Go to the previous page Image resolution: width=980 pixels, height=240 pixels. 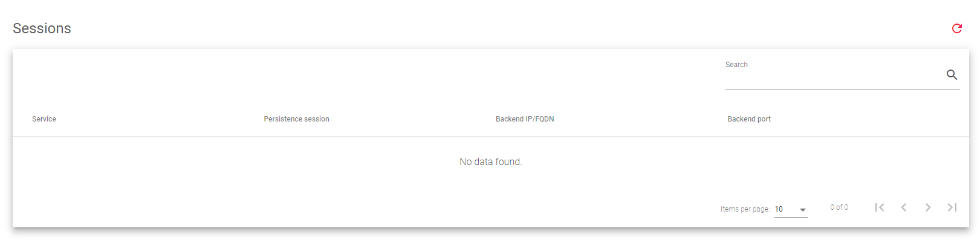(x=904, y=207)
